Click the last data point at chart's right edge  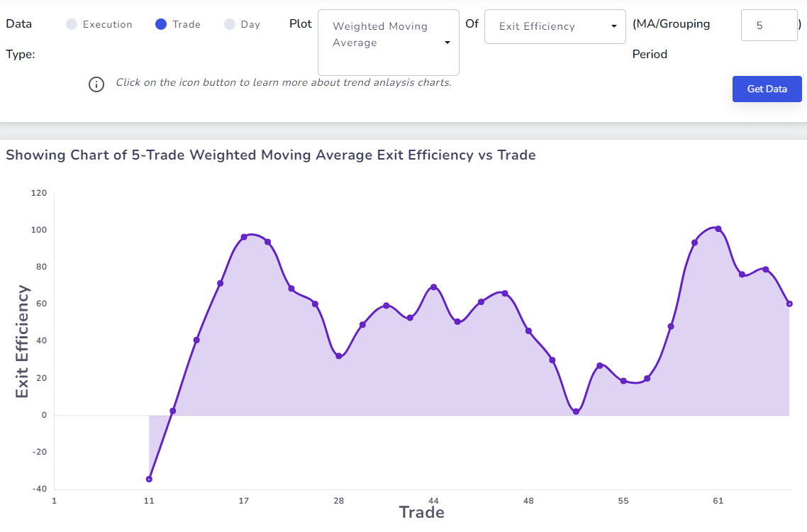[x=789, y=304]
